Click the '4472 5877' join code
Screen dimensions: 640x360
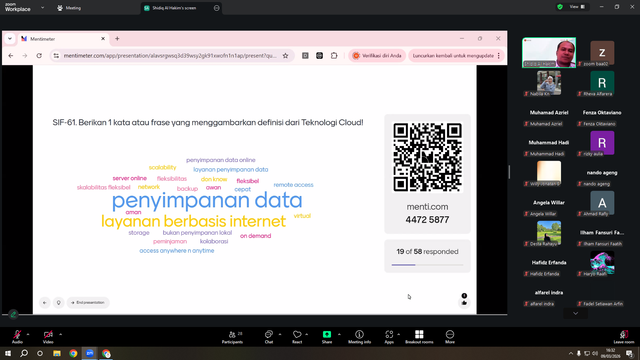pos(427,220)
